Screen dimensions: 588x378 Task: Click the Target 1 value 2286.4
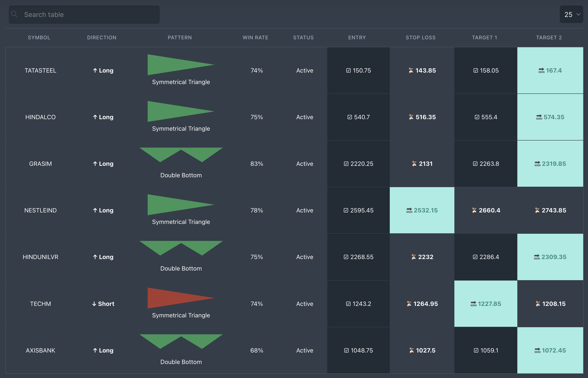click(489, 257)
